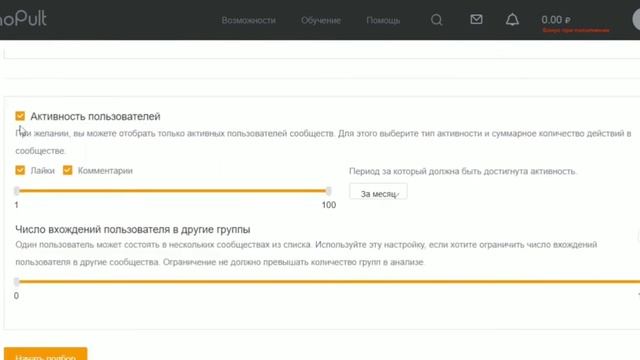Open notifications bell icon
This screenshot has width=640, height=360.
512,20
